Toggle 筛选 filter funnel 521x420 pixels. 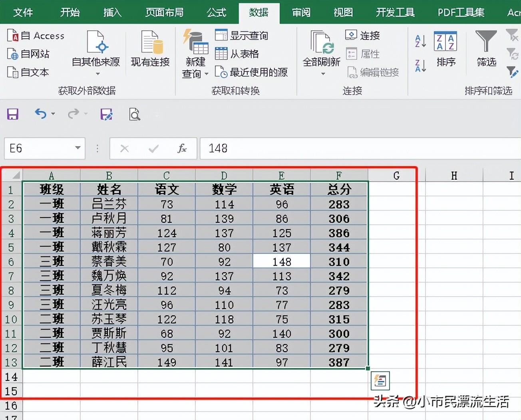click(486, 49)
